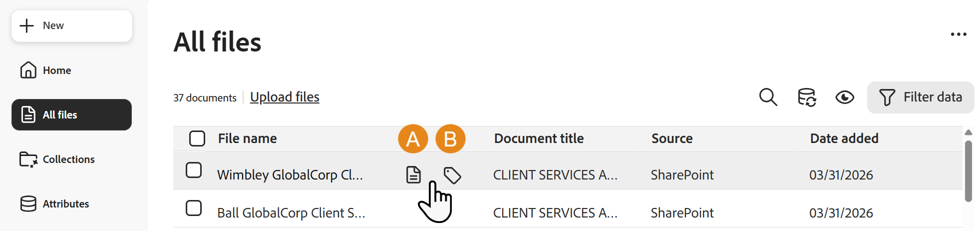This screenshot has height=231, width=980.
Task: Click the vertical scrollbar thumb
Action: [969, 171]
